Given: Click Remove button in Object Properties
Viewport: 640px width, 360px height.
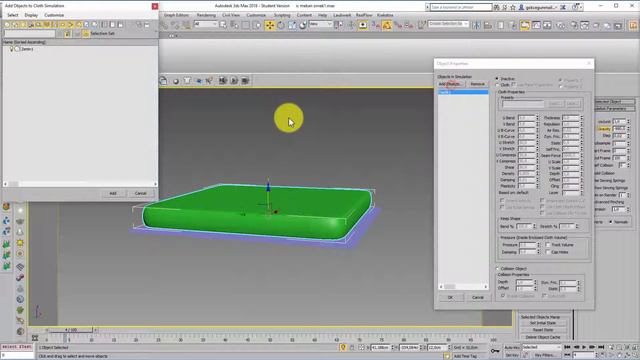Looking at the screenshot, I should (x=477, y=84).
